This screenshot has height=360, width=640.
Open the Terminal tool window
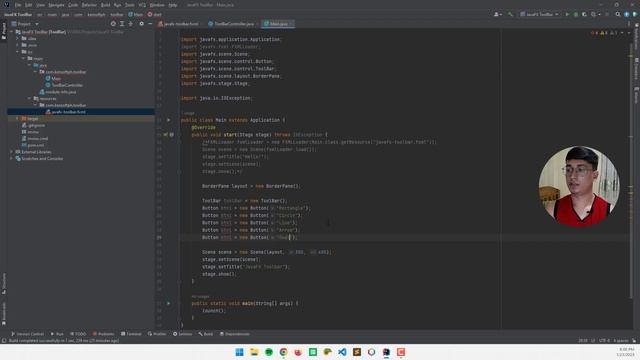[x=131, y=334]
